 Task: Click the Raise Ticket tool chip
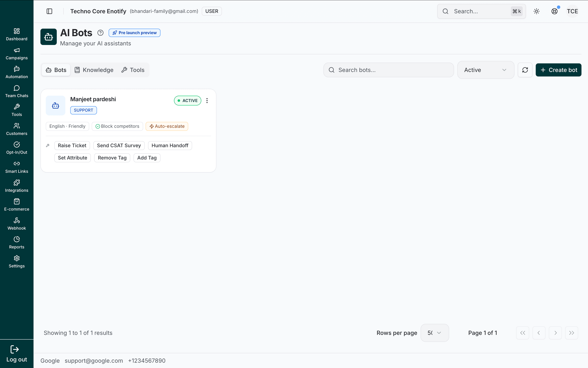click(72, 145)
